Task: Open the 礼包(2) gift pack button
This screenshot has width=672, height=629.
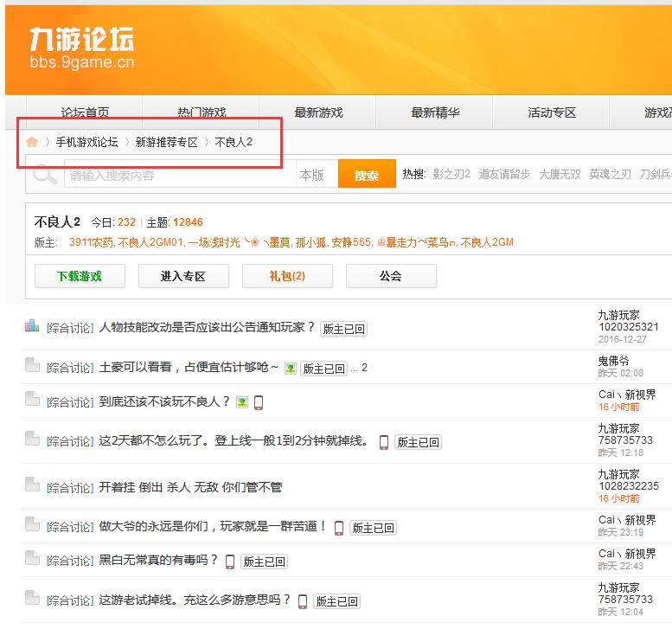Action: coord(287,276)
